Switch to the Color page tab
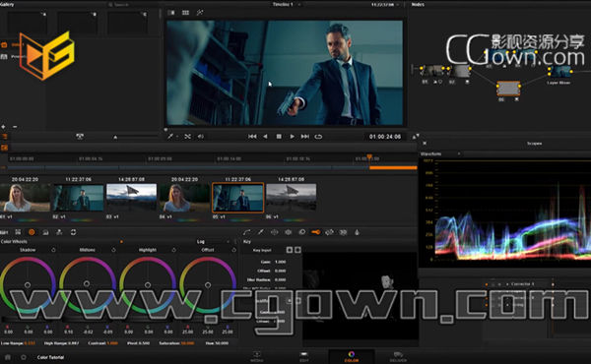The height and width of the screenshot is (364, 591). point(352,356)
